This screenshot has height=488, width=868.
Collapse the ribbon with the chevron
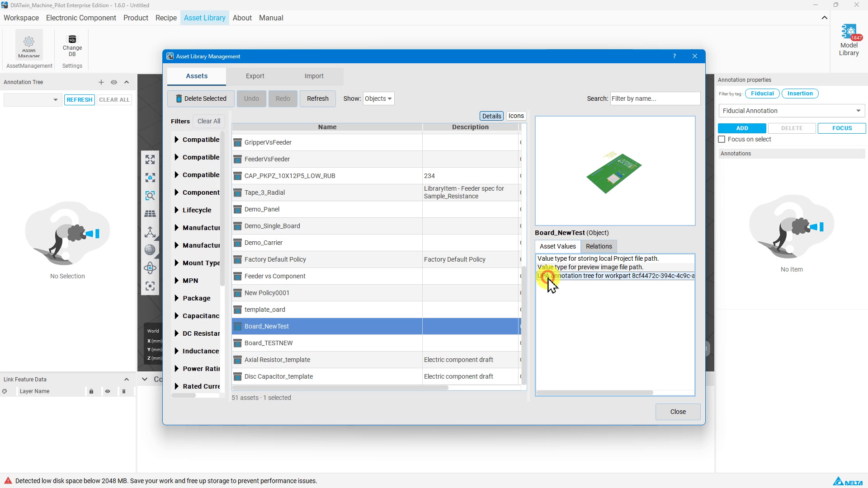(x=825, y=18)
